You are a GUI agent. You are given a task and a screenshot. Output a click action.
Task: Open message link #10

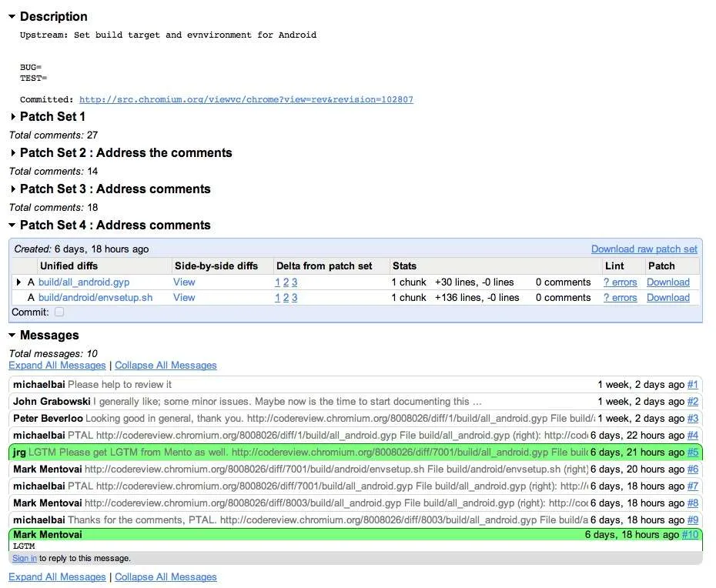tap(690, 535)
